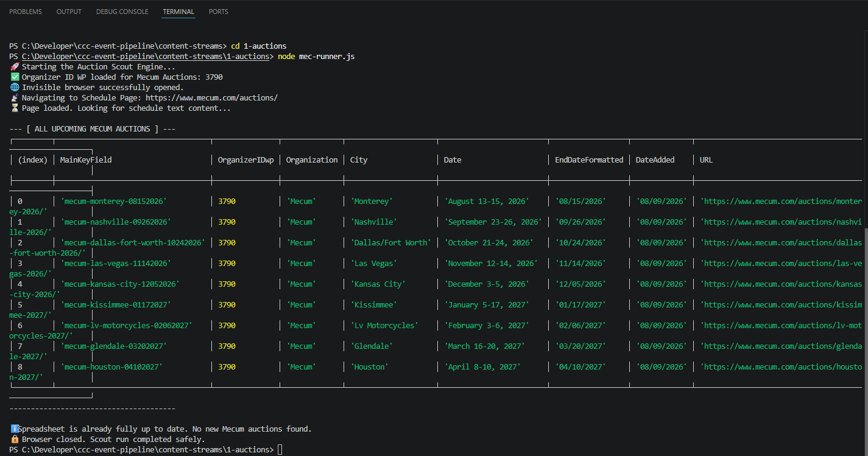
Task: Click the 'node mec-runner.js' command text
Action: tap(316, 57)
